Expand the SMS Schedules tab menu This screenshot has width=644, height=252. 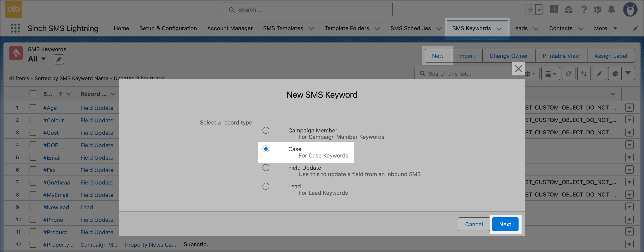(x=439, y=28)
